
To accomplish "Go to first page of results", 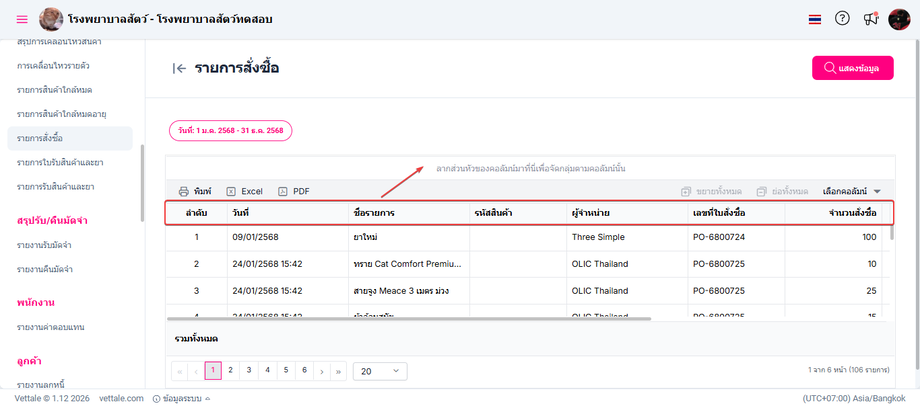I will [x=180, y=371].
